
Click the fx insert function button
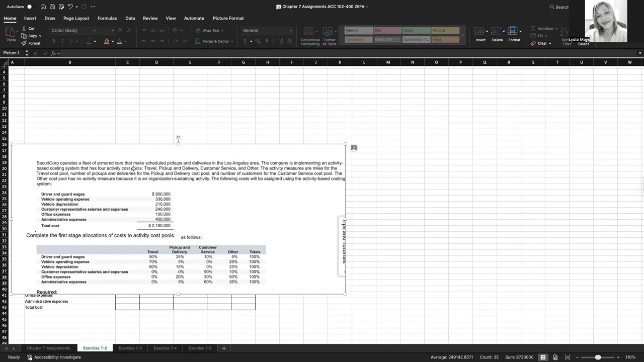53,53
